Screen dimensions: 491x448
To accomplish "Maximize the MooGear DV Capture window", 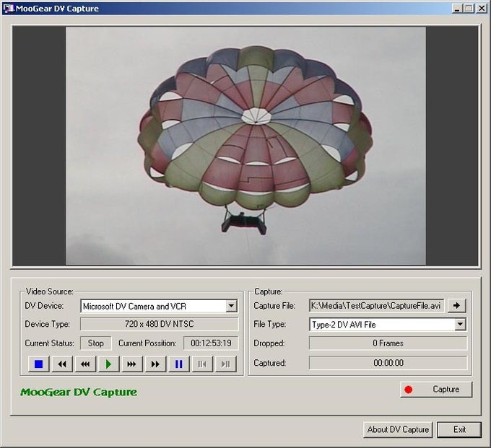I will tap(469, 9).
